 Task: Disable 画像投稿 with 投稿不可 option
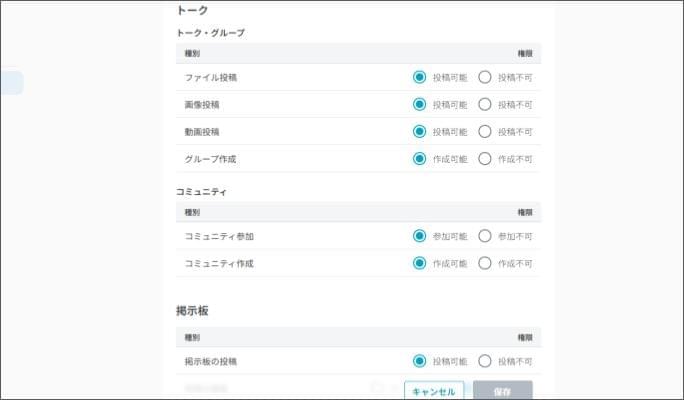click(x=485, y=104)
